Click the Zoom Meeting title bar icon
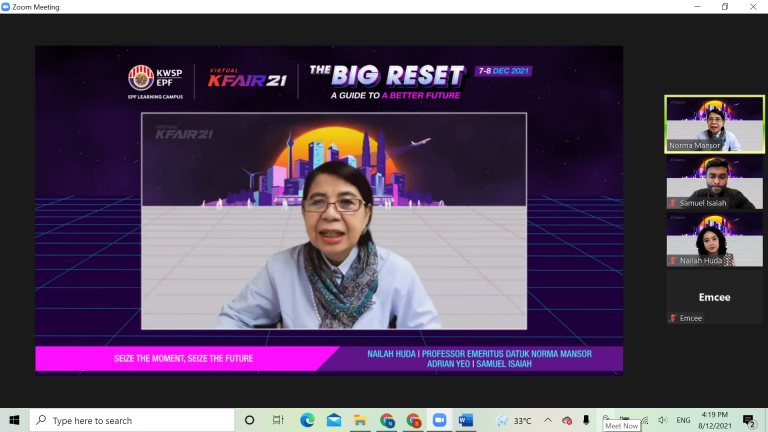The width and height of the screenshot is (768, 432). (x=5, y=7)
